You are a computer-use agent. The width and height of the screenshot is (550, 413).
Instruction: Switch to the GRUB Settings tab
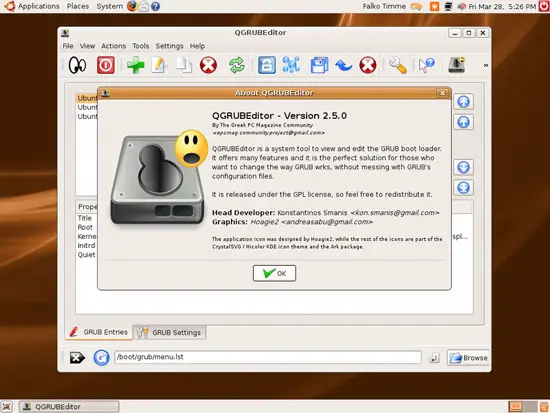169,332
